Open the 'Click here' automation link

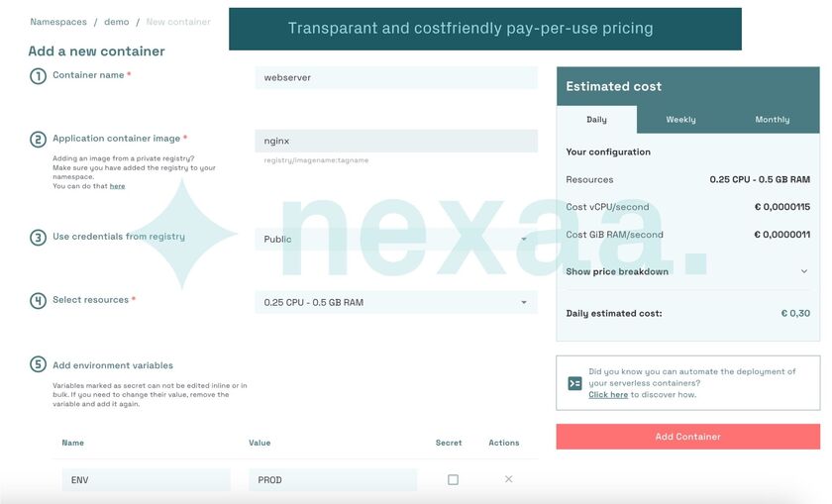pyautogui.click(x=608, y=395)
